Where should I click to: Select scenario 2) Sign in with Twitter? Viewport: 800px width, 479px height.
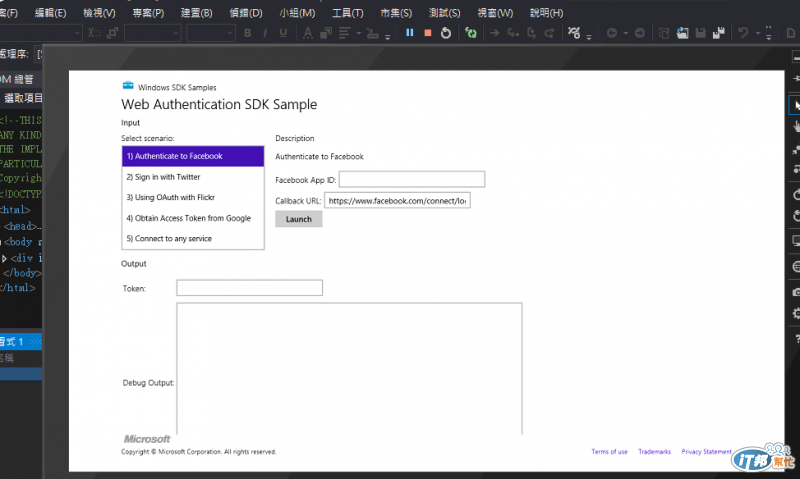tap(193, 177)
